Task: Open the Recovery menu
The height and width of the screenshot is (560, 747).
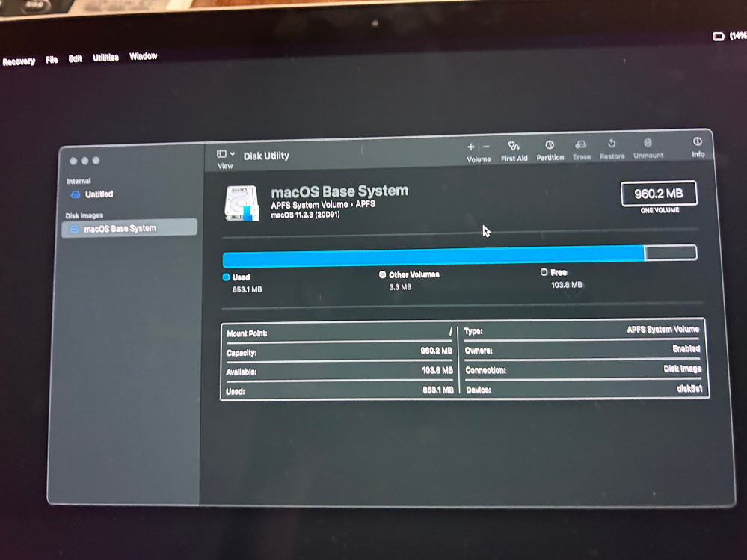Action: tap(19, 61)
